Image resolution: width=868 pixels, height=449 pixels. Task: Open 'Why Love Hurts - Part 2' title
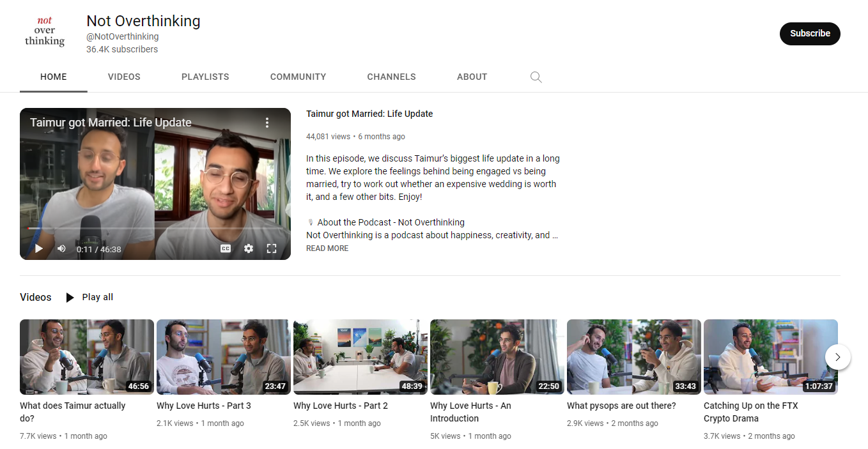[x=341, y=406]
